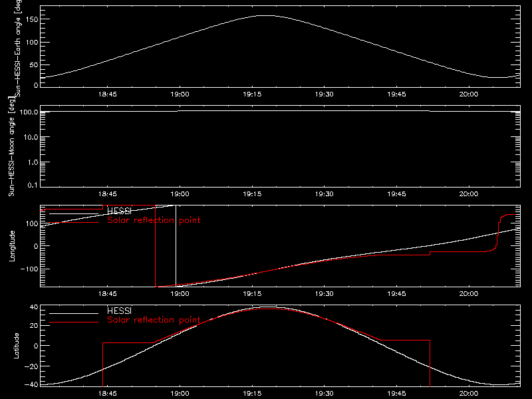Screen dimensions: 532x399
Task: Click the 19:00 tick label of Latitude panel
Action: [180, 394]
